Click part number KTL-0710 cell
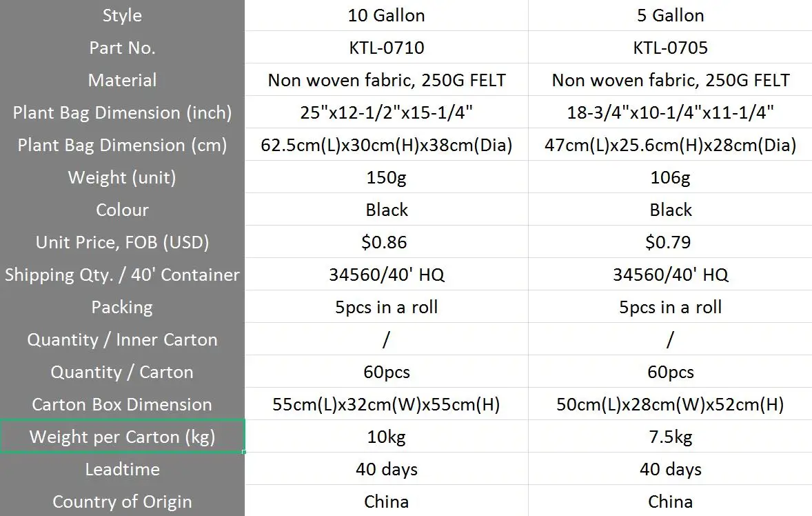 (x=386, y=48)
